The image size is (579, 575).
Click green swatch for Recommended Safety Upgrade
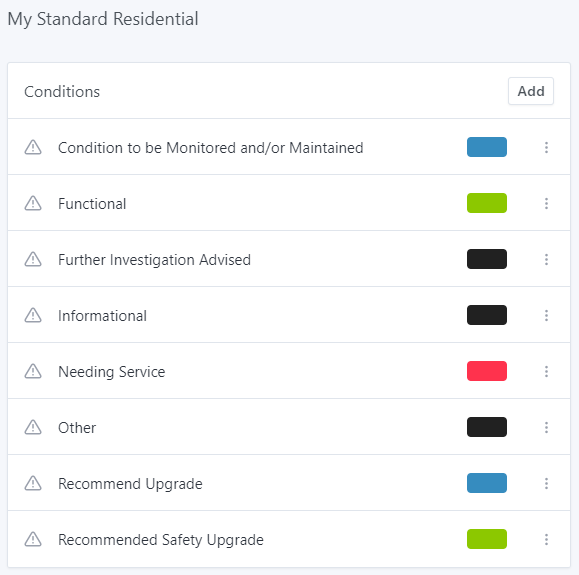tap(487, 539)
